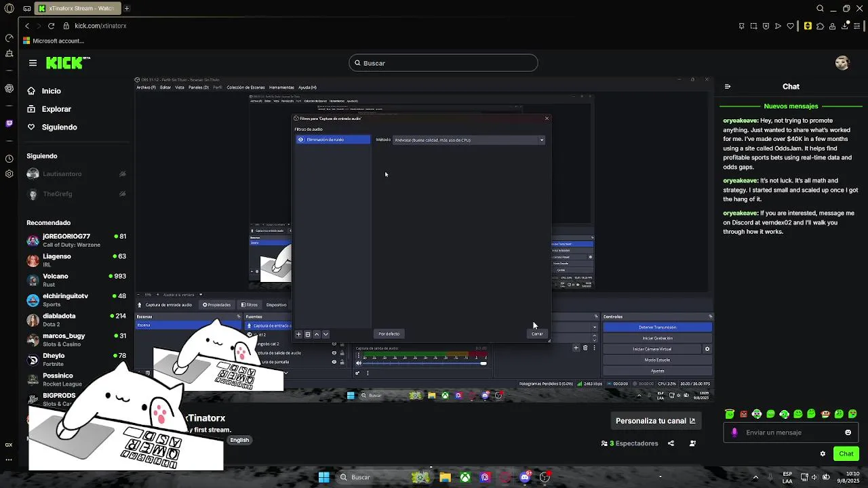Open Filtros button in OBS toolbar
This screenshot has height=488, width=868.
point(250,305)
